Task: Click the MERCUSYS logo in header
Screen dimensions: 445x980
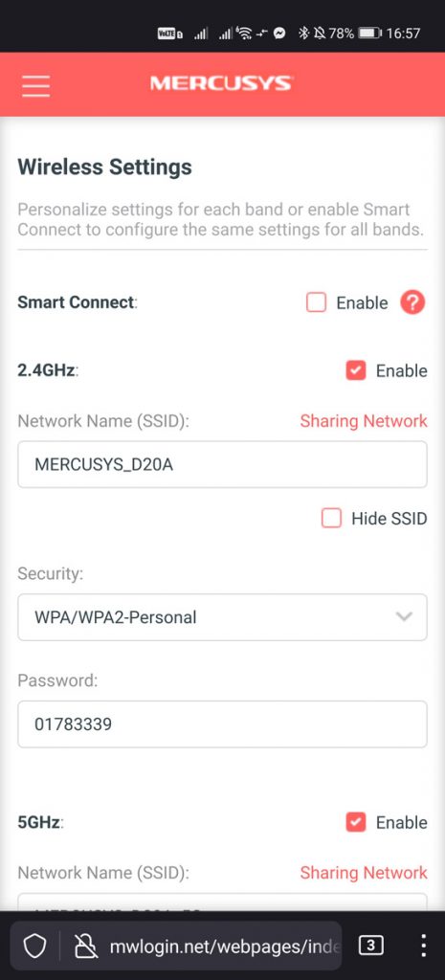Action: coord(221,83)
